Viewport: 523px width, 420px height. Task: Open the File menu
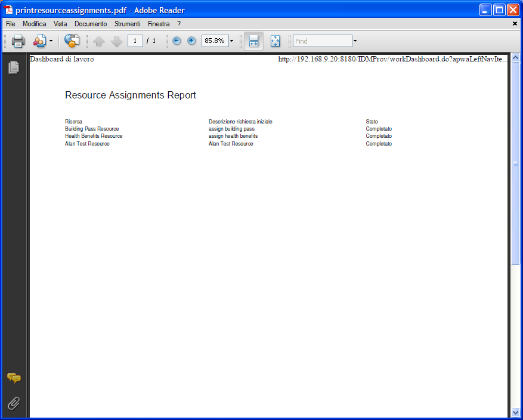pyautogui.click(x=11, y=24)
